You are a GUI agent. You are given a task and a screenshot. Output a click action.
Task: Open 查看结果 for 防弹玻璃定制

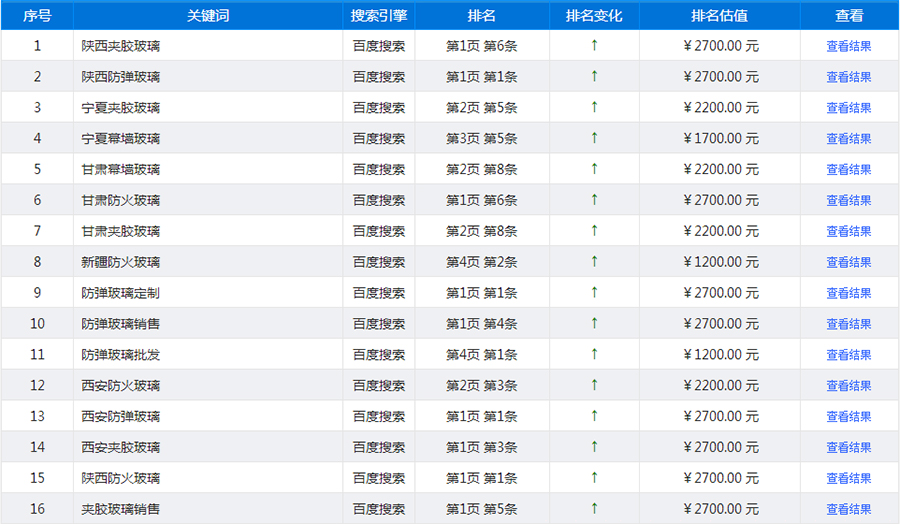click(x=848, y=294)
